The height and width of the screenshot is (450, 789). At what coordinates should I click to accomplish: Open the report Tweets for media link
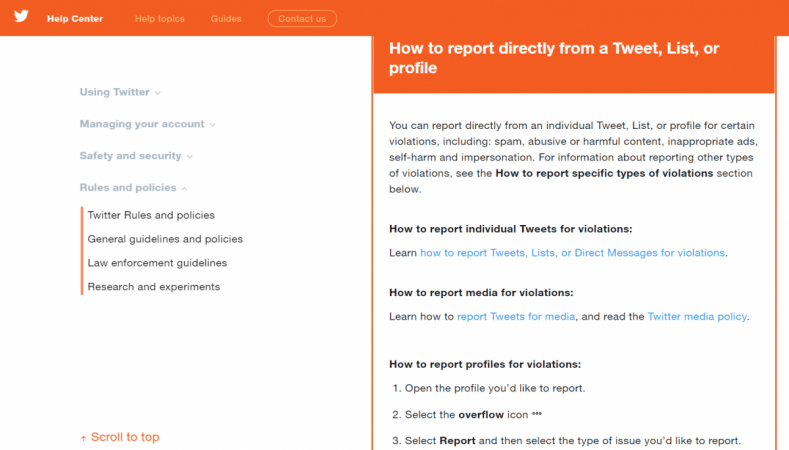(516, 317)
